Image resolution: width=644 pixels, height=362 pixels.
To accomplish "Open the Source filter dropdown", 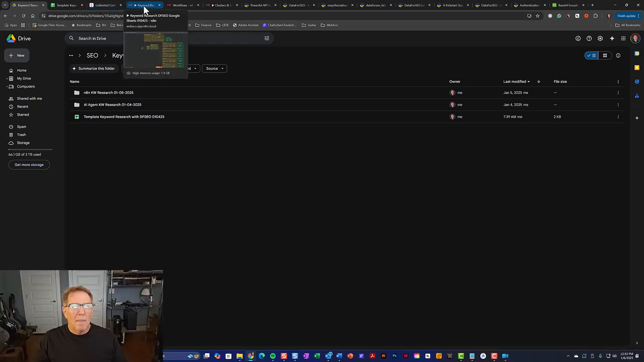I will pos(215,68).
